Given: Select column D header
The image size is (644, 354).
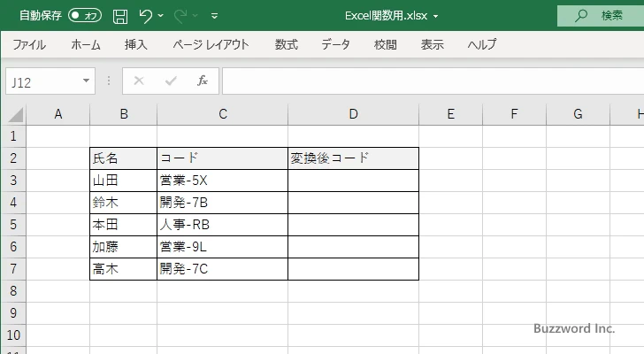Looking at the screenshot, I should tap(353, 114).
